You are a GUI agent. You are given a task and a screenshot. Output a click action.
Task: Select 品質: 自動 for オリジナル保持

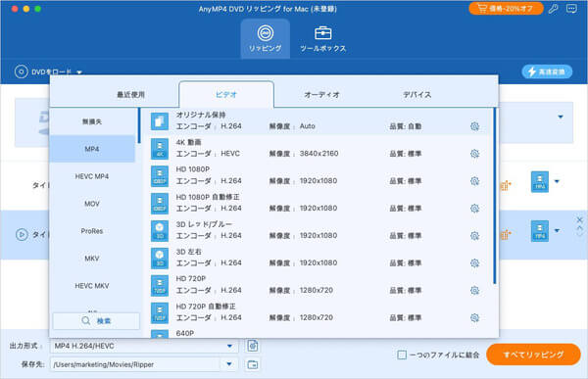[x=406, y=126]
